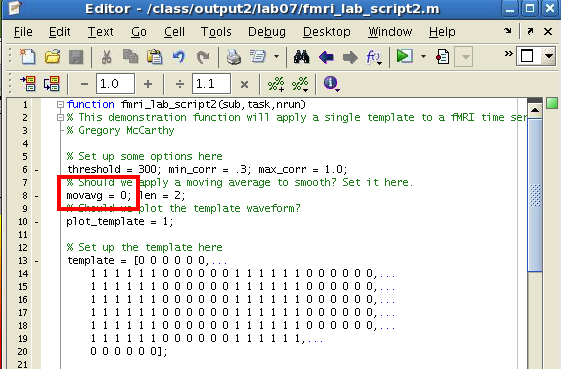561x369 pixels.
Task: Open the Debug menu
Action: [267, 32]
